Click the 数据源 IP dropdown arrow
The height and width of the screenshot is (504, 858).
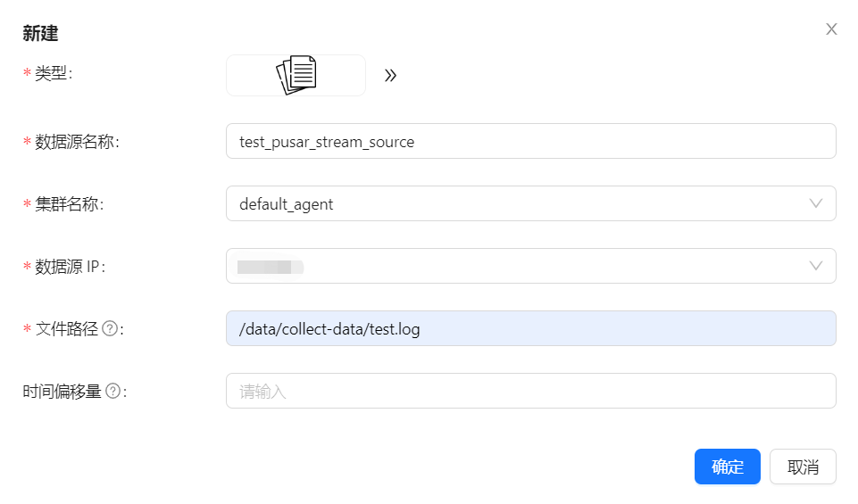(815, 266)
